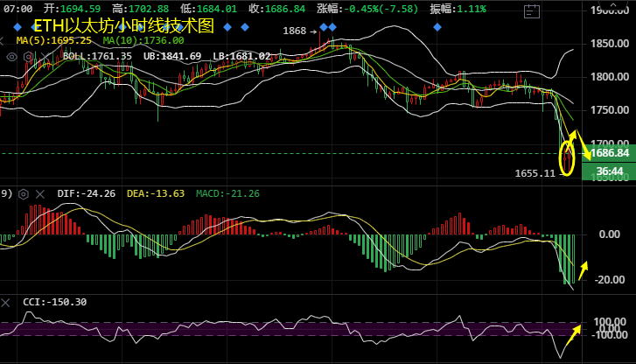The width and height of the screenshot is (636, 364).
Task: Click the DEA:-13.63 value
Action: click(156, 193)
